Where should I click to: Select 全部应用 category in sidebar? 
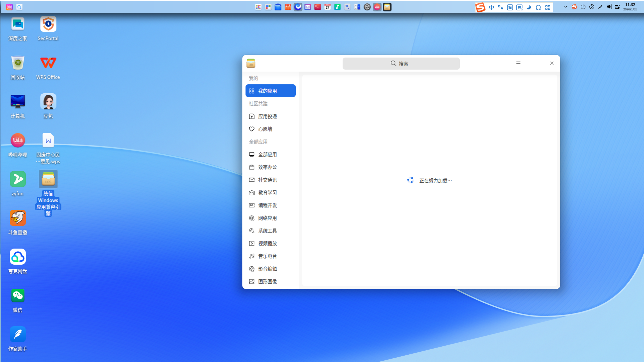[x=267, y=155]
